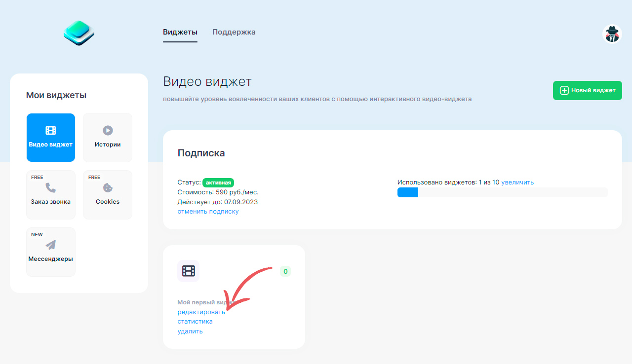The height and width of the screenshot is (364, 632).
Task: Select the Мессенджеры paper plane tile
Action: 51,252
